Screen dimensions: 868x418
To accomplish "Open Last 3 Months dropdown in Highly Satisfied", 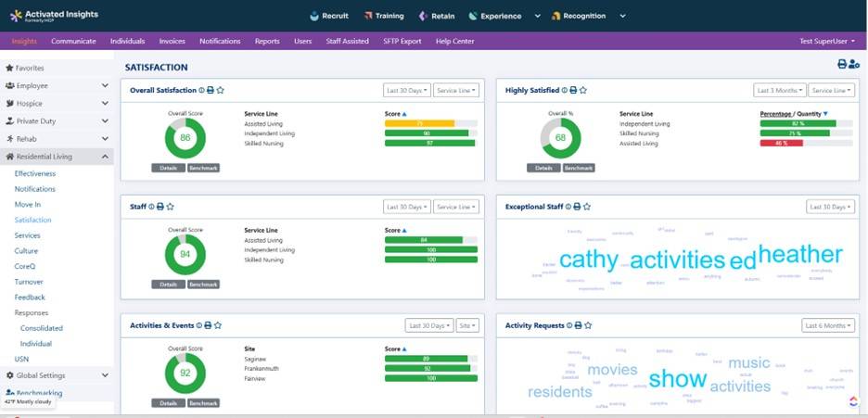I will [x=779, y=90].
